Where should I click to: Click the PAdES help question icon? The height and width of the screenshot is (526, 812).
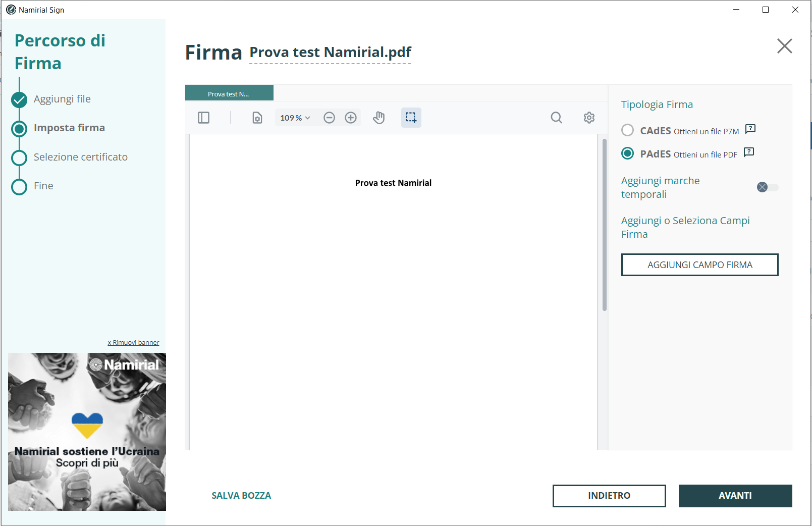click(x=749, y=152)
